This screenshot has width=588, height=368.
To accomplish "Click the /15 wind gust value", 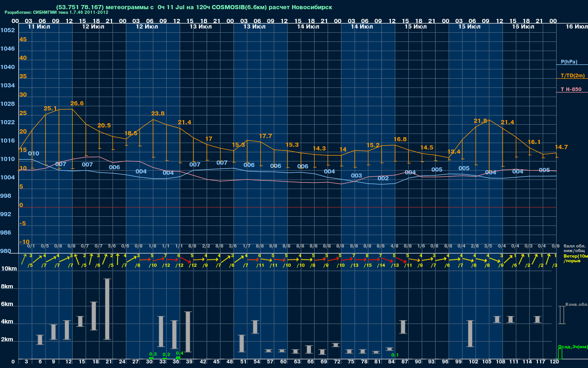I will click(x=367, y=265).
